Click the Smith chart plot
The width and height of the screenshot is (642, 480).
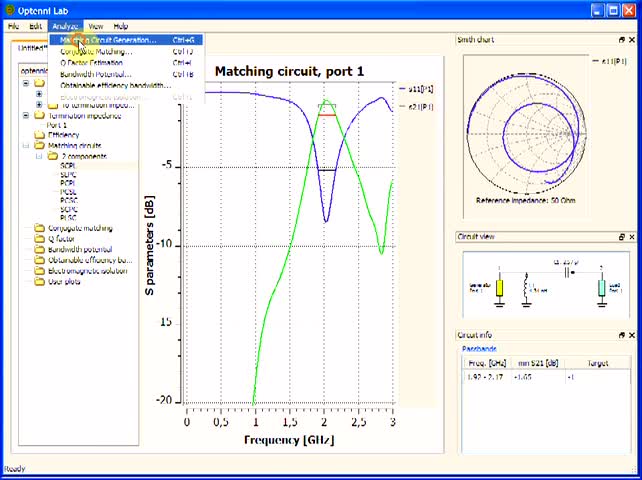(527, 134)
